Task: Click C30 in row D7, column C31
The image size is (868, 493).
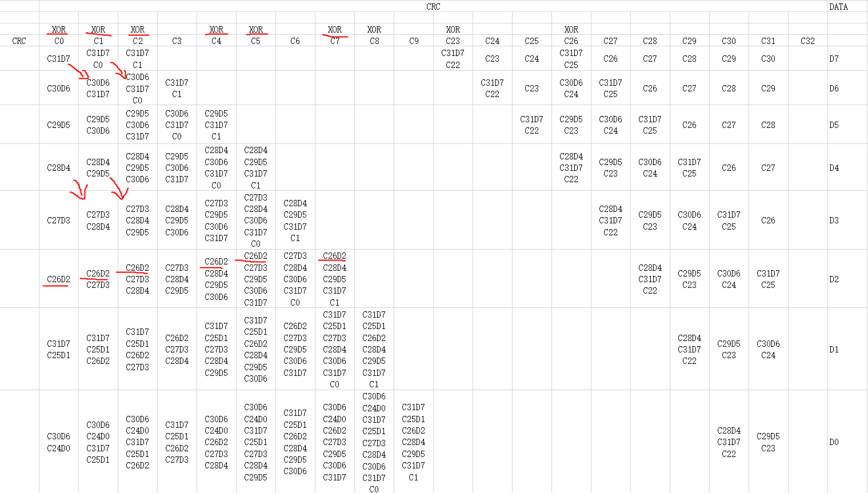Action: [x=769, y=59]
